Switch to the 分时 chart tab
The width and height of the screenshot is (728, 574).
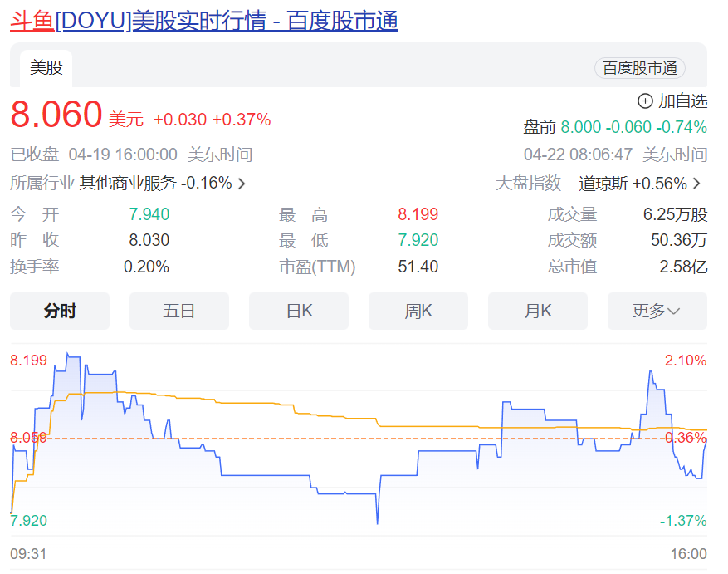tap(60, 311)
